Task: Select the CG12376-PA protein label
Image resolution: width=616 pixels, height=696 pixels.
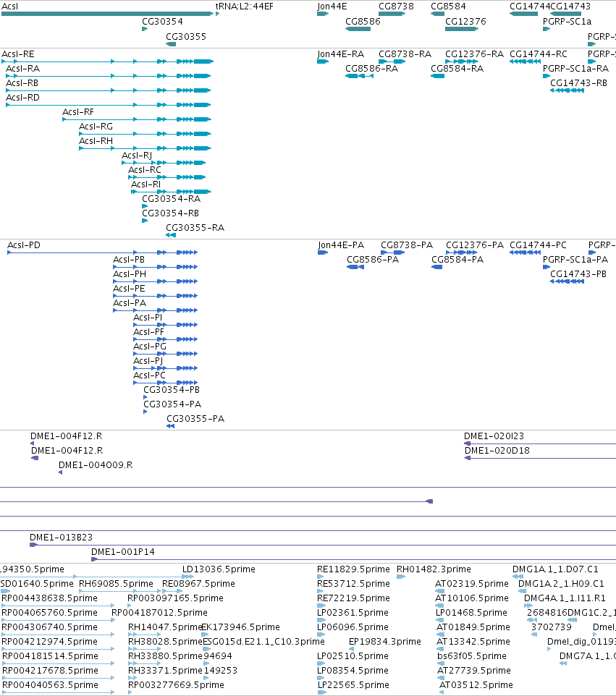Action: pos(475,245)
